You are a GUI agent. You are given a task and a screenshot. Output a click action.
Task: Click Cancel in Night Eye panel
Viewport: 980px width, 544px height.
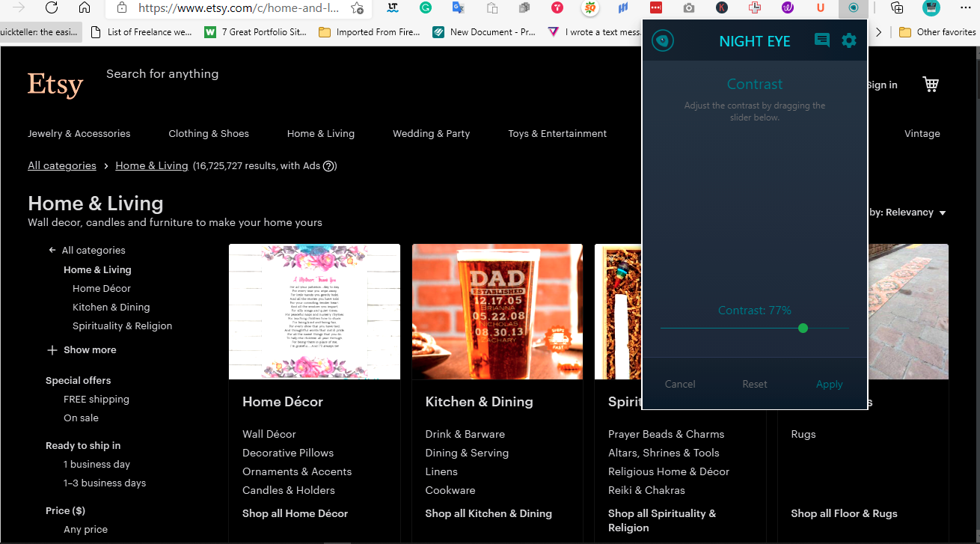680,384
